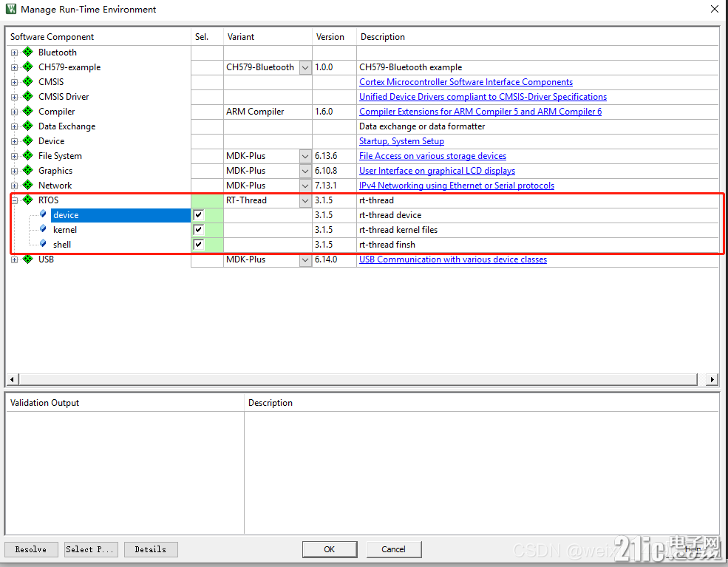The width and height of the screenshot is (728, 567).
Task: Expand the USB tree node
Action: pyautogui.click(x=14, y=260)
